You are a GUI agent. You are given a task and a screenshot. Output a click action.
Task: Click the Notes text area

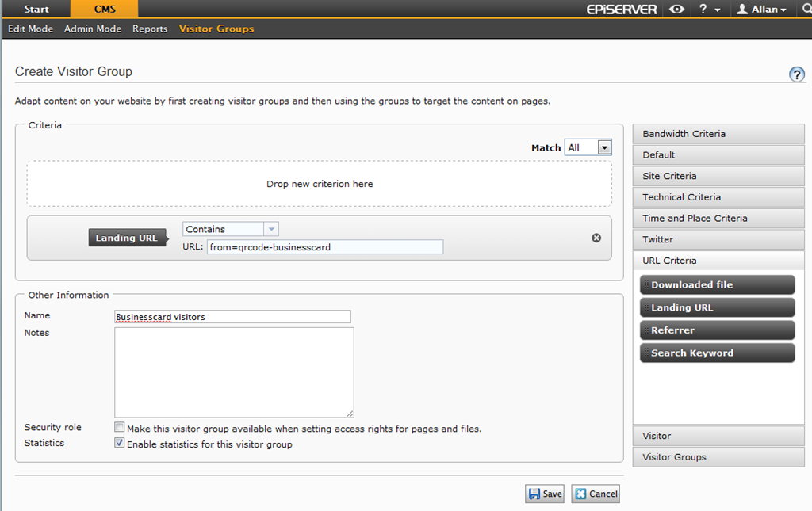(x=234, y=372)
